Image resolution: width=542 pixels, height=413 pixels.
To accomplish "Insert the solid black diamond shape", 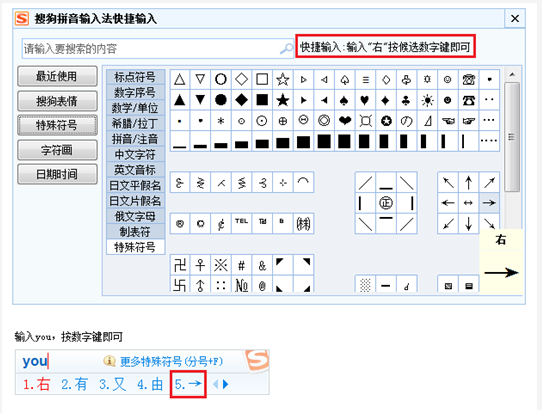I will click(241, 100).
